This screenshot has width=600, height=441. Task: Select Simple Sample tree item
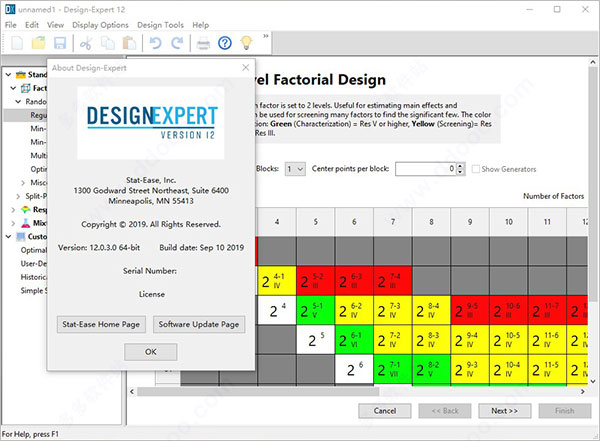pyautogui.click(x=33, y=291)
